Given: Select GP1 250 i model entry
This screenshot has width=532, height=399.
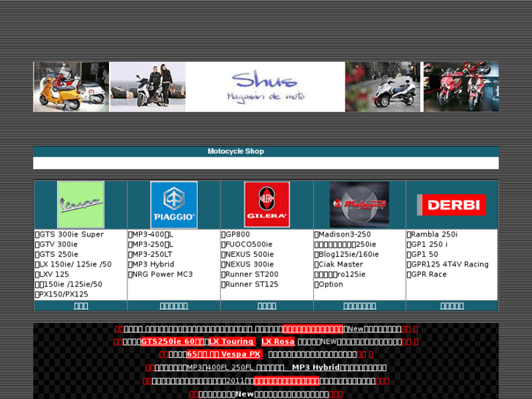Looking at the screenshot, I should click(427, 245).
